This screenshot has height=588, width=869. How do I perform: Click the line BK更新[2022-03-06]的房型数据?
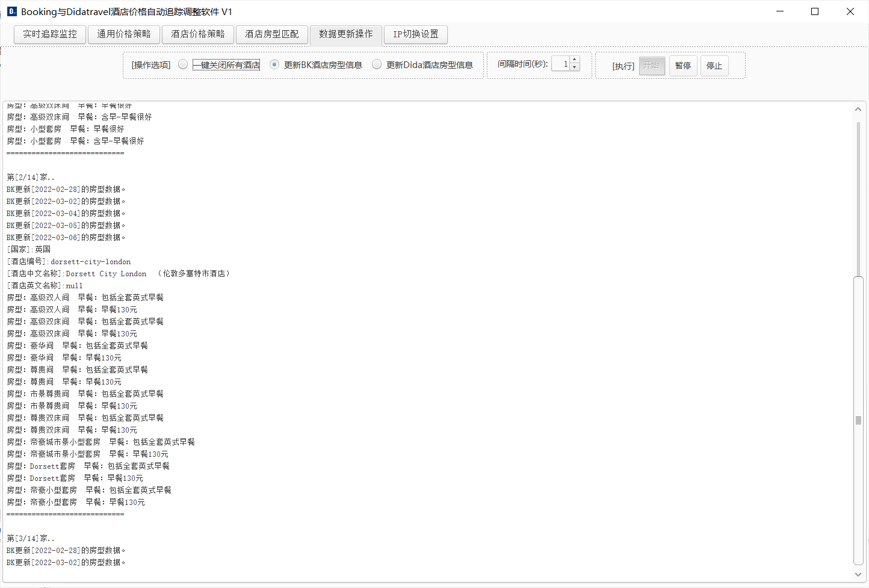(66, 237)
